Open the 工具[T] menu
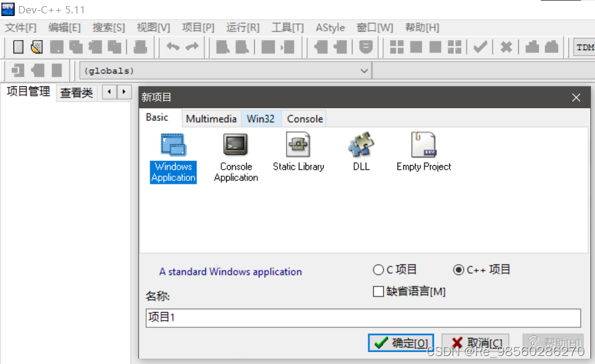 coord(287,27)
